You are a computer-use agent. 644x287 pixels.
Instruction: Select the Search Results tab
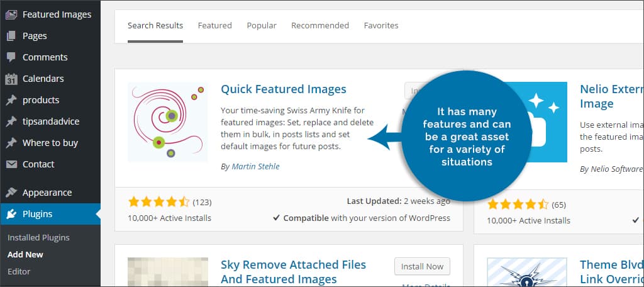(155, 26)
